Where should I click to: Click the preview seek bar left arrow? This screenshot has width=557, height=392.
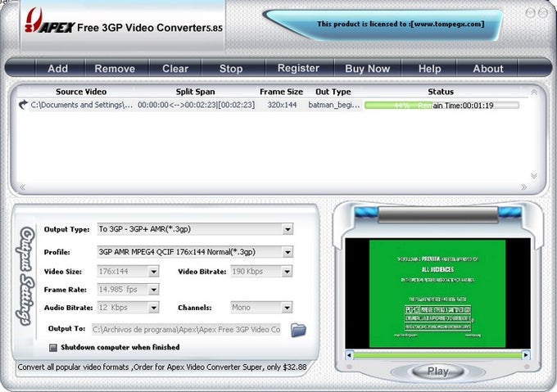pyautogui.click(x=349, y=355)
